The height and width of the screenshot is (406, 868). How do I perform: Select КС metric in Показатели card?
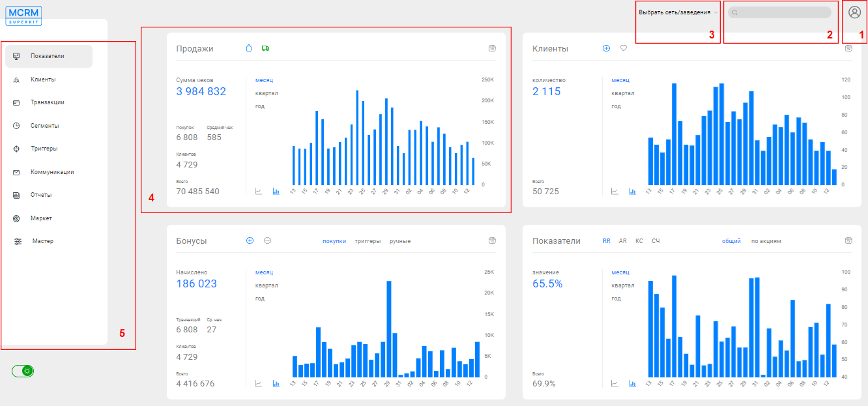tap(639, 241)
